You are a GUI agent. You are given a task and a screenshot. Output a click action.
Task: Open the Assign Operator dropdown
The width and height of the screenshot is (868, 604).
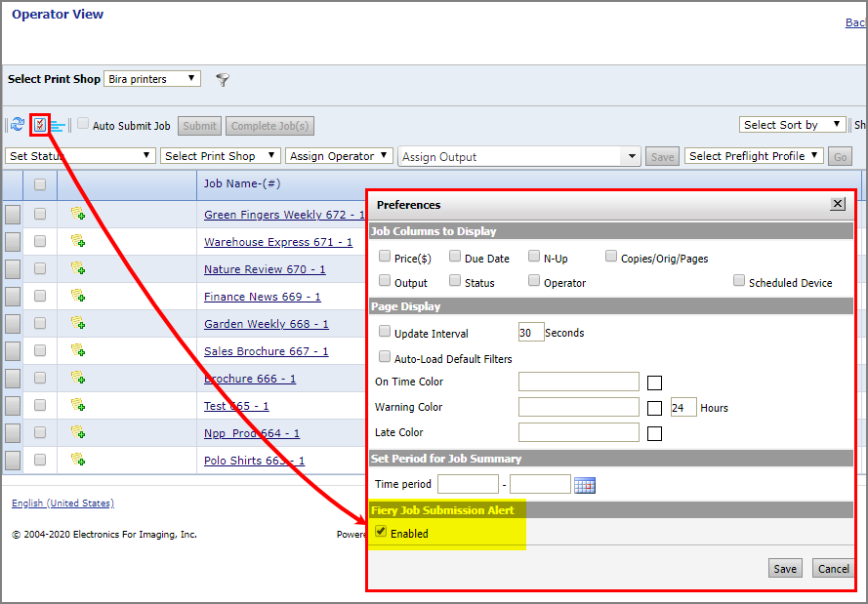click(x=340, y=156)
